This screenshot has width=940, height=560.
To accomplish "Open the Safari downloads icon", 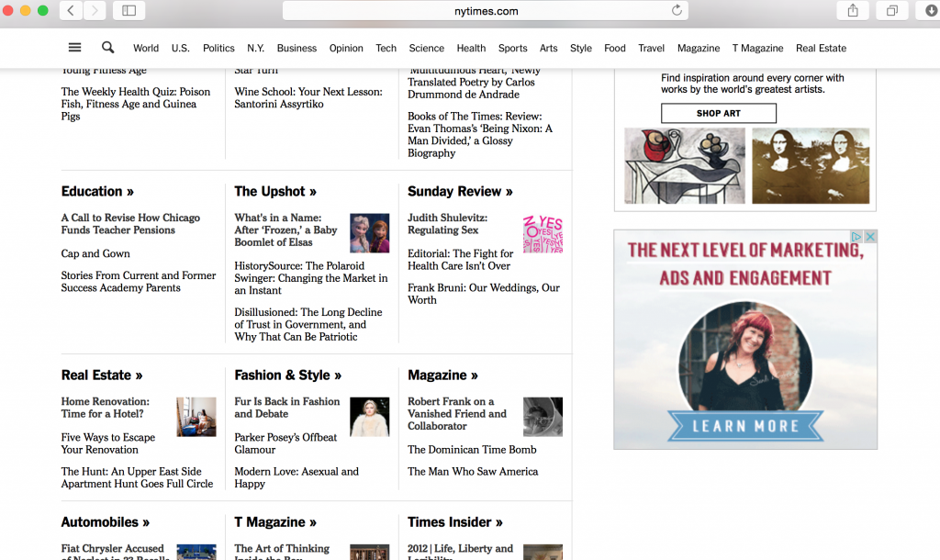I will point(929,10).
